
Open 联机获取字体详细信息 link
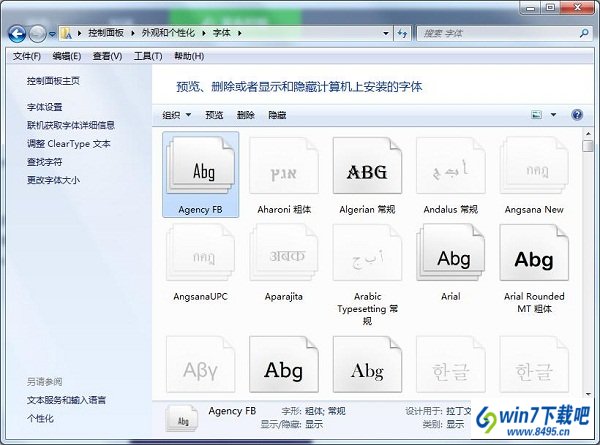coord(71,126)
